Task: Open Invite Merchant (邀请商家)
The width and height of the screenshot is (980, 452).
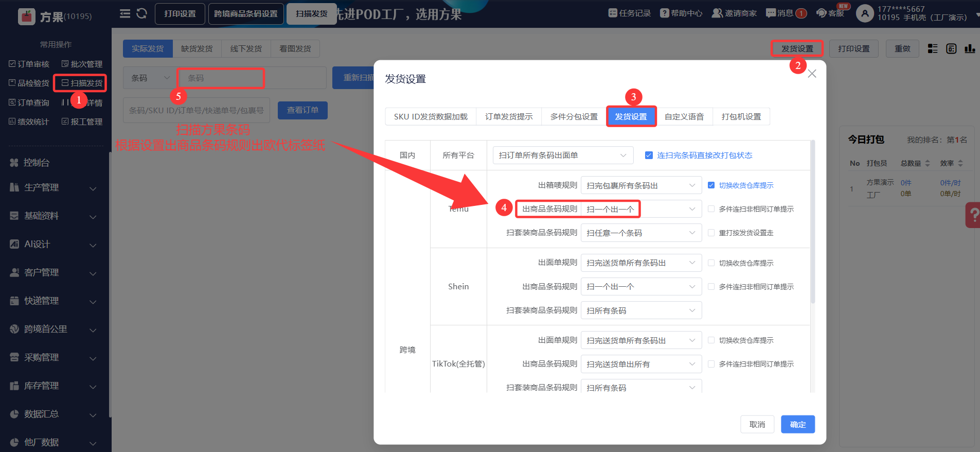Action: (x=734, y=13)
